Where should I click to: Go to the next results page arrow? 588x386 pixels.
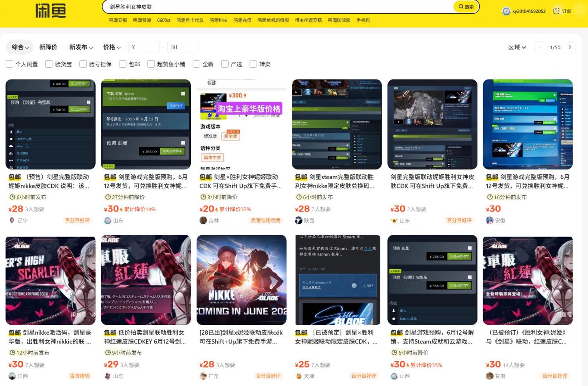(570, 47)
